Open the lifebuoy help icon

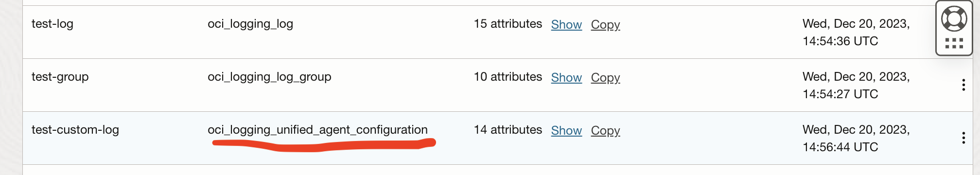[x=954, y=19]
